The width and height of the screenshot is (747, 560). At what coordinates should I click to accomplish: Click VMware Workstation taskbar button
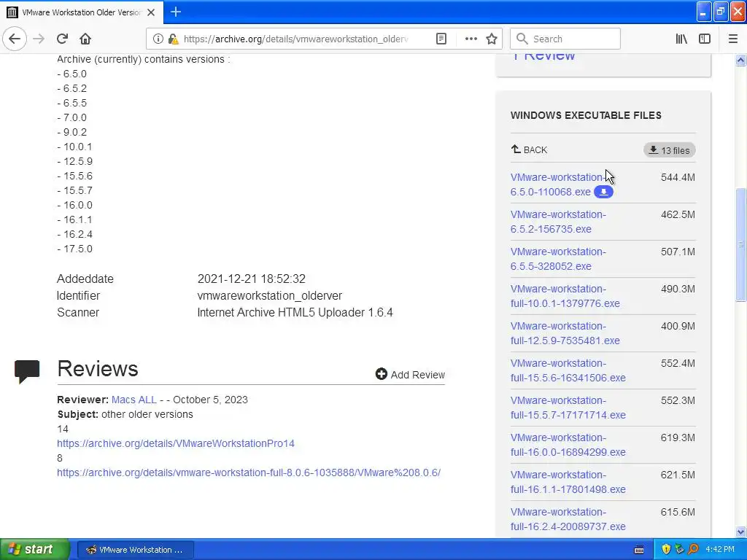[x=135, y=550]
